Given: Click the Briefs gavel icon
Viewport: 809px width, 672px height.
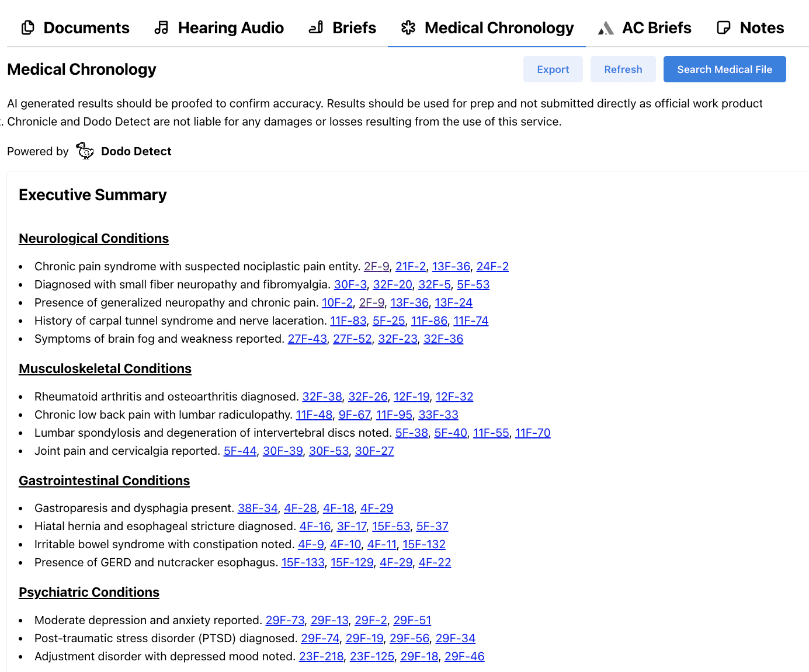Looking at the screenshot, I should tap(315, 27).
